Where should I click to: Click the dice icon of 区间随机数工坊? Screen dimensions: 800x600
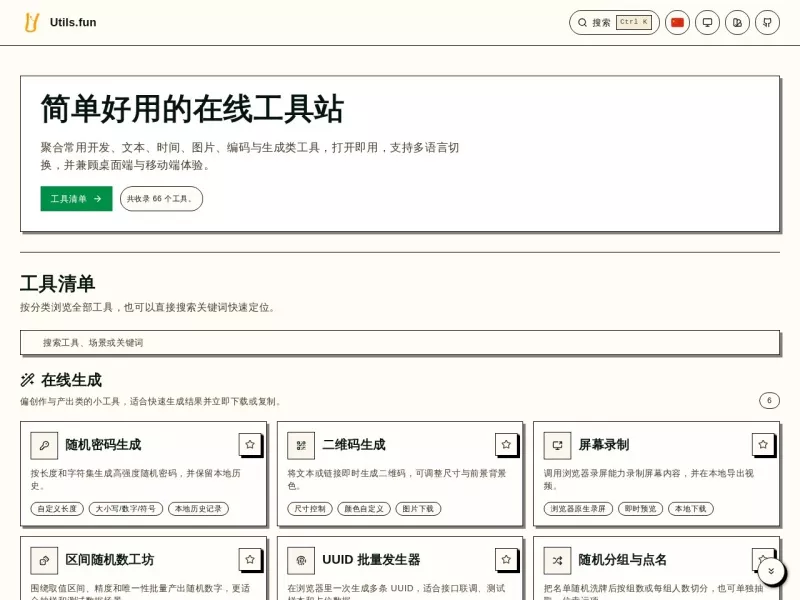[44, 561]
